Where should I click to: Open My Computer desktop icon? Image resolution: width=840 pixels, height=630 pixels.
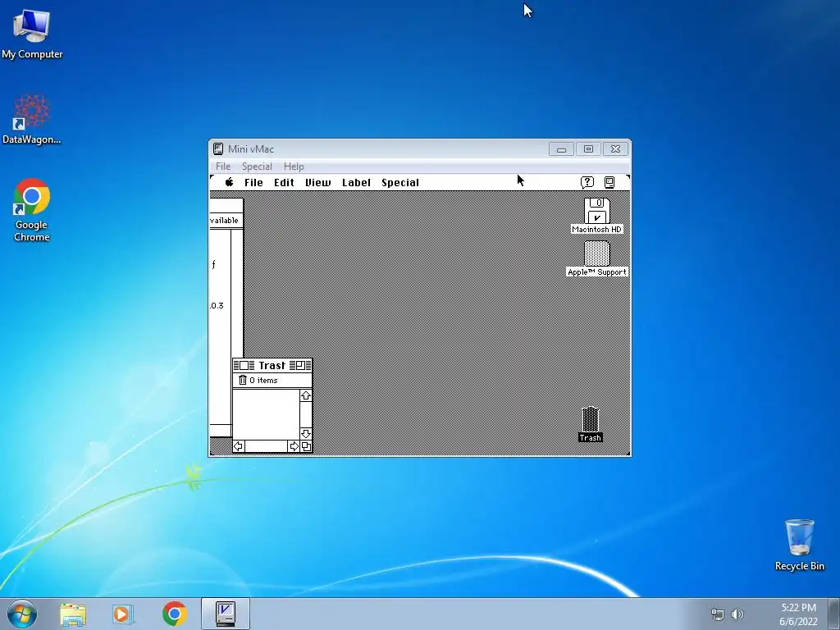point(32,34)
